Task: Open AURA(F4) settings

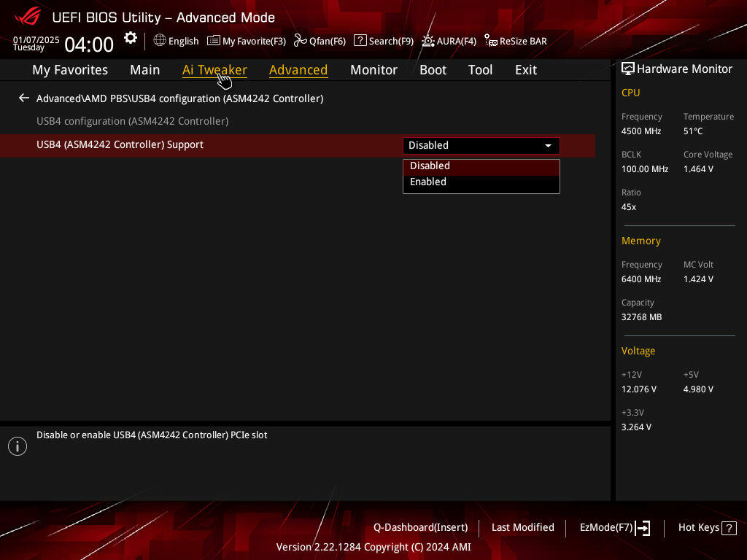Action: (457, 42)
